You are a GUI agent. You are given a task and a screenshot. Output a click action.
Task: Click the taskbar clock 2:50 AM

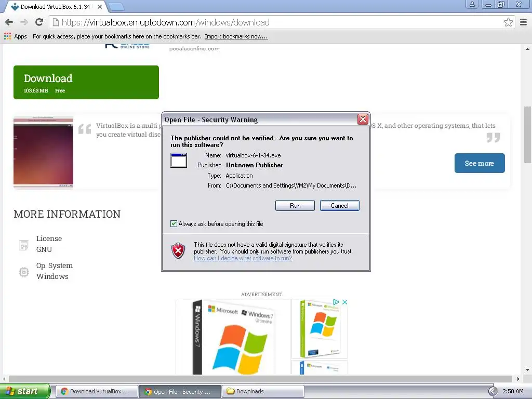pyautogui.click(x=513, y=391)
